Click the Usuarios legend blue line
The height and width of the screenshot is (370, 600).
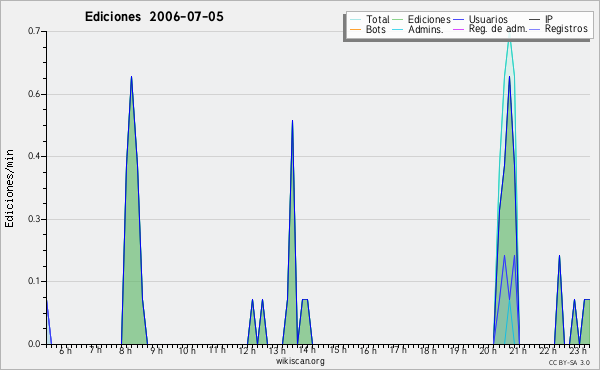[x=458, y=20]
